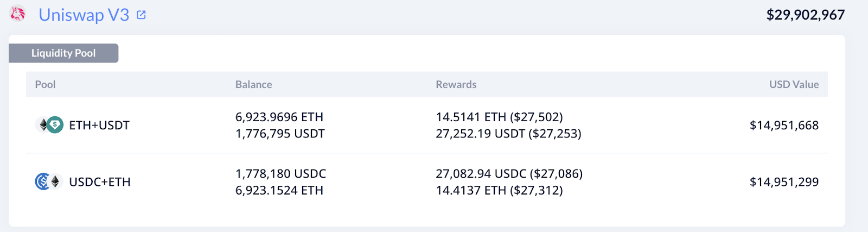
Task: Click the 1,778,180 USDC balance value
Action: [x=280, y=174]
